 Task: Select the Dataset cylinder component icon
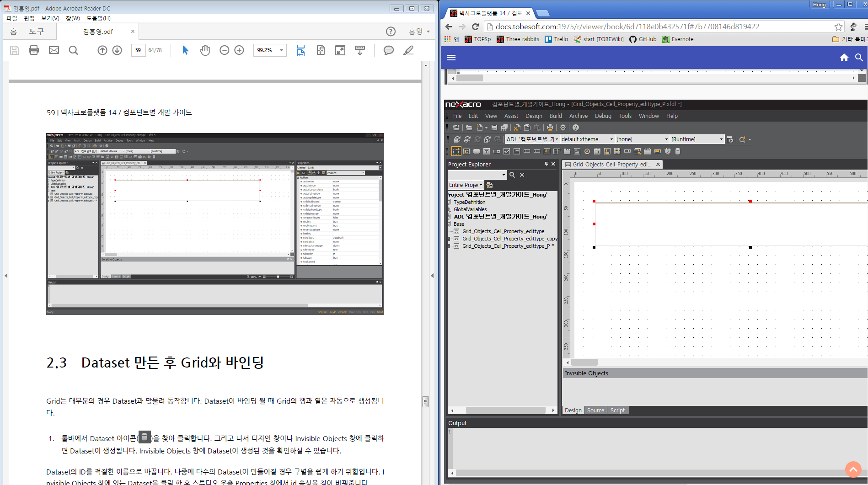point(678,151)
